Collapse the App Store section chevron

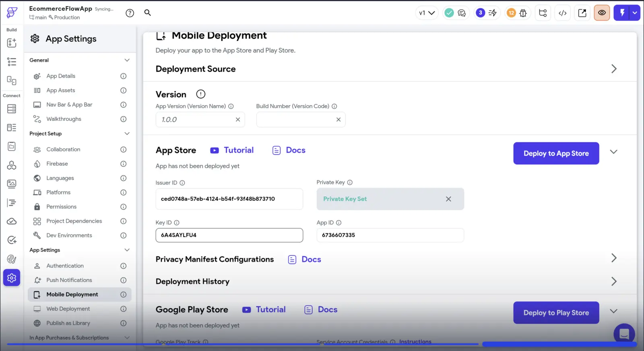click(613, 152)
